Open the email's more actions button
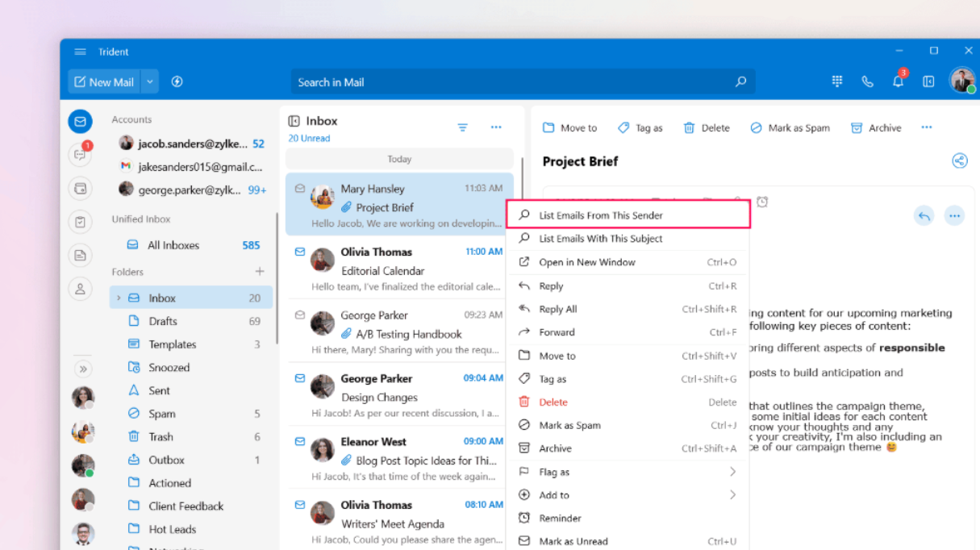980x550 pixels. pyautogui.click(x=954, y=215)
